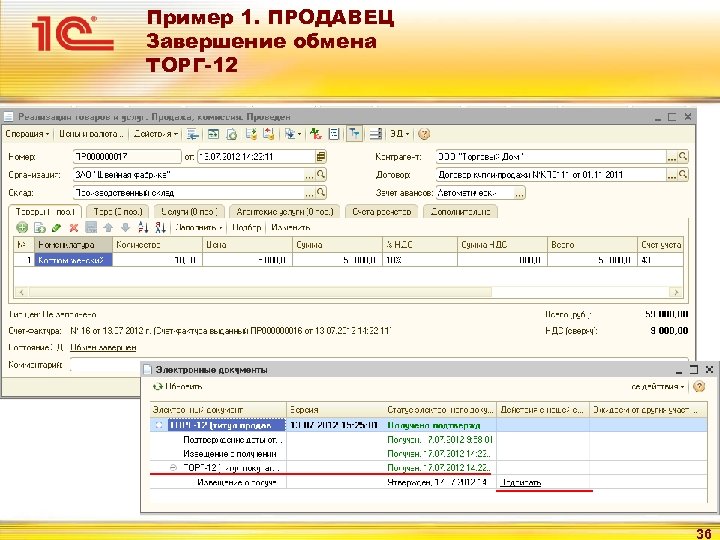Click ellipsis select button for Организация

(309, 175)
